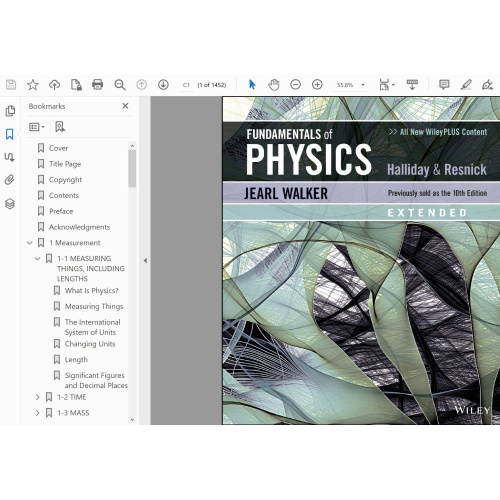500x500 pixels.
Task: Add a comment with speech bubble icon
Action: tap(444, 85)
